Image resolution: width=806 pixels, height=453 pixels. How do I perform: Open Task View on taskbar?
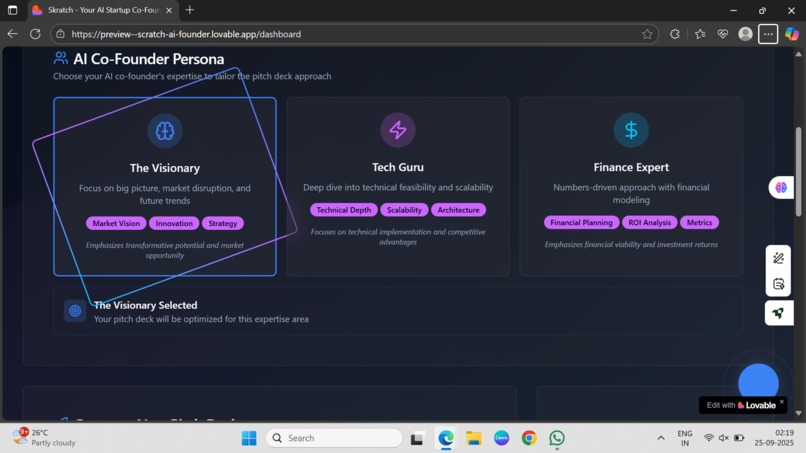click(x=416, y=439)
